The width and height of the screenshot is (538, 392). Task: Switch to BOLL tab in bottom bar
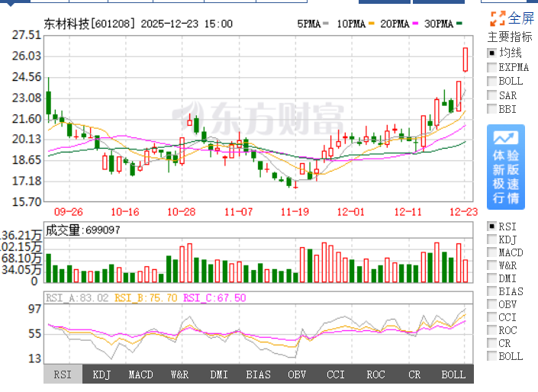coord(453,374)
